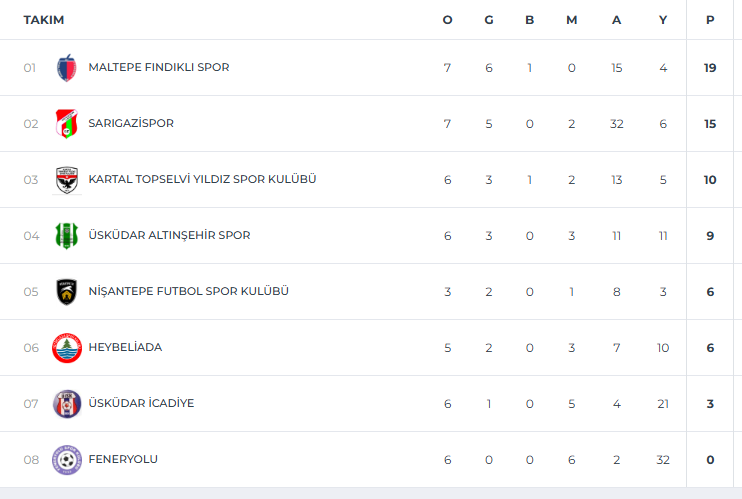Click the TAKIM column header
Image resolution: width=742 pixels, height=499 pixels.
tap(44, 20)
